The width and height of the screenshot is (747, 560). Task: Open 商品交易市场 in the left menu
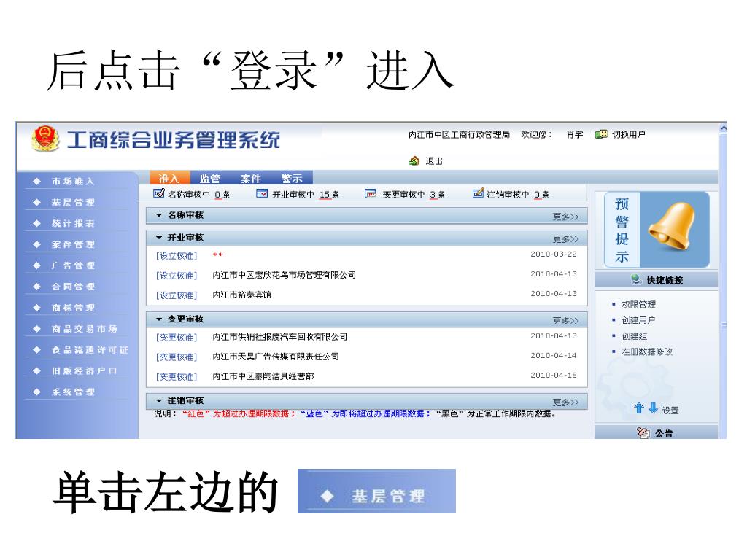click(85, 329)
